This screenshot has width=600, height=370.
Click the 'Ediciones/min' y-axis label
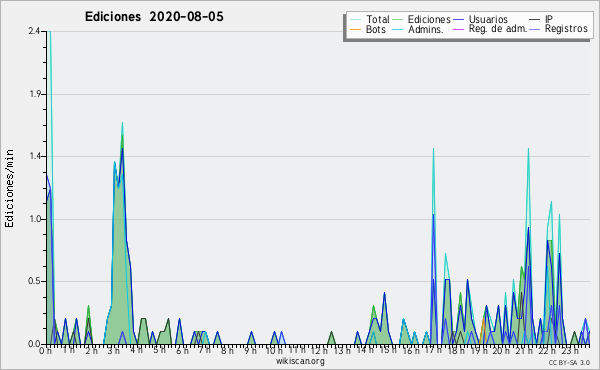coord(9,188)
